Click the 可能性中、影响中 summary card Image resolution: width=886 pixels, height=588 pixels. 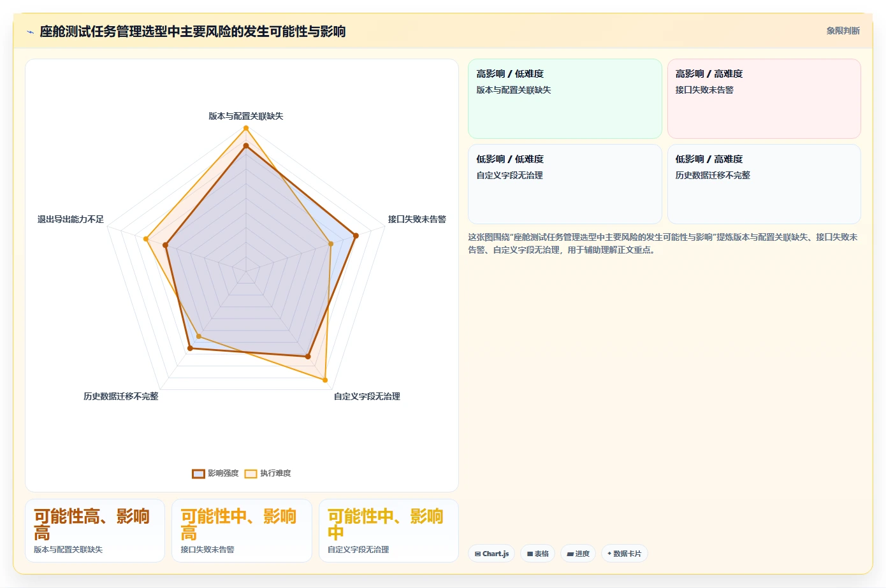(389, 531)
